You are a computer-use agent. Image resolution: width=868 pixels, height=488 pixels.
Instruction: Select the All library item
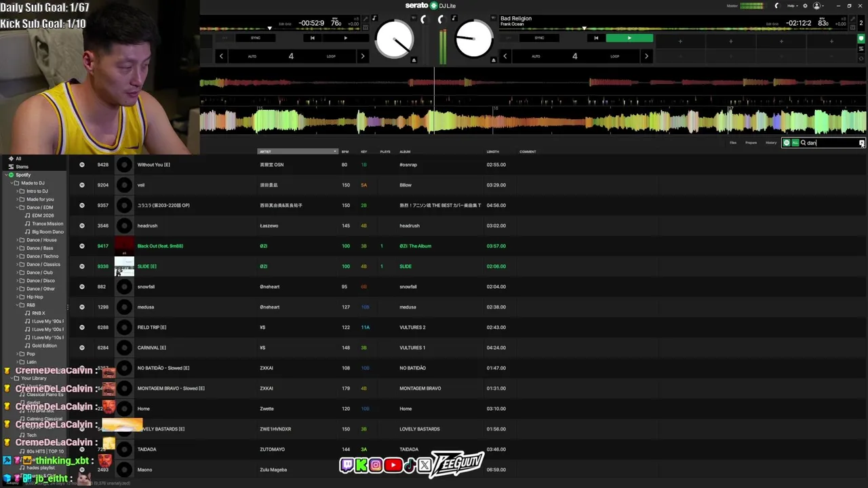coord(18,159)
